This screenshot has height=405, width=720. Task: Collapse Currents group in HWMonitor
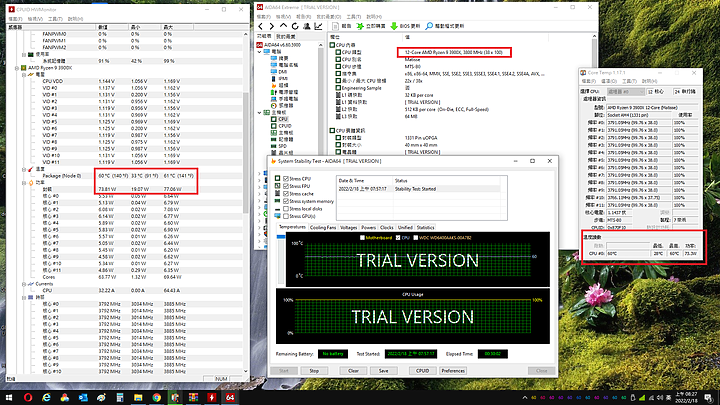[24, 284]
